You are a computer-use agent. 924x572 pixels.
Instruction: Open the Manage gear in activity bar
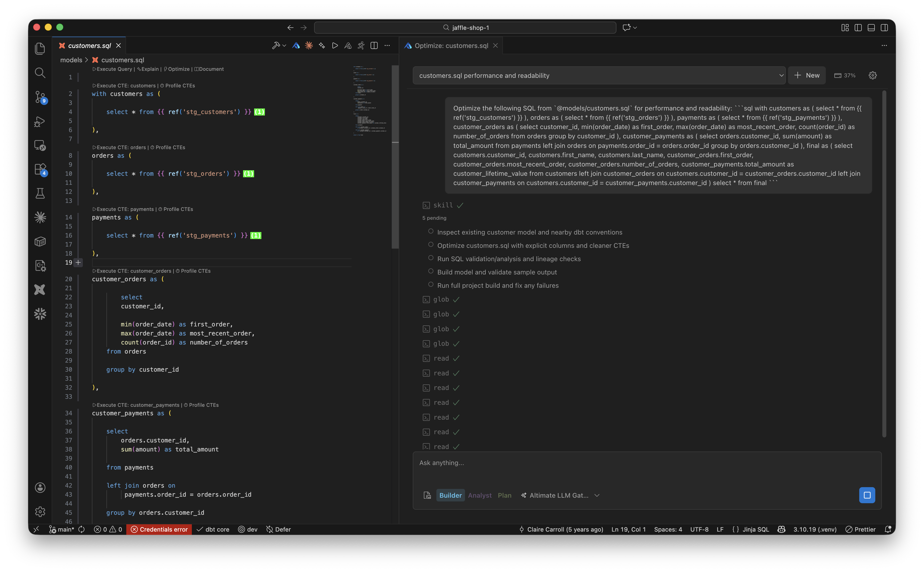tap(40, 511)
